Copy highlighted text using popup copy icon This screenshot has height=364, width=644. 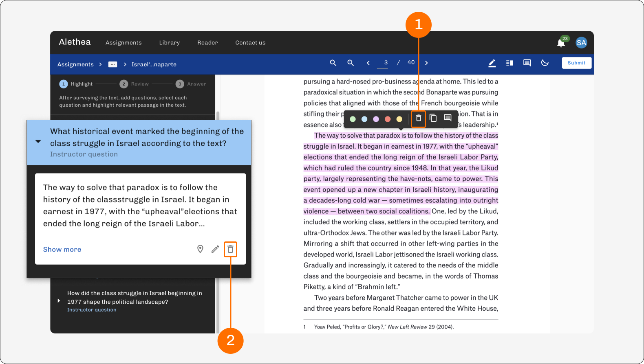(x=433, y=118)
